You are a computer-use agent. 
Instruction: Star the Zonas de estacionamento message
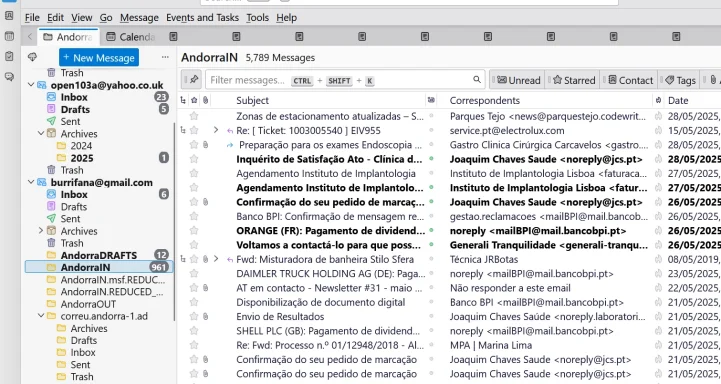coord(194,116)
